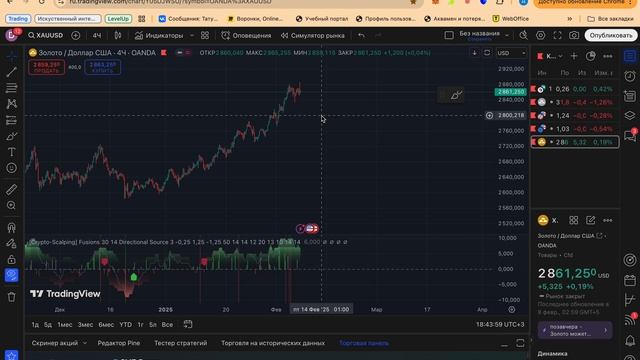Image resolution: width=640 pixels, height=360 pixels.
Task: Toggle hide all drawings eye icon
Action: [11, 275]
